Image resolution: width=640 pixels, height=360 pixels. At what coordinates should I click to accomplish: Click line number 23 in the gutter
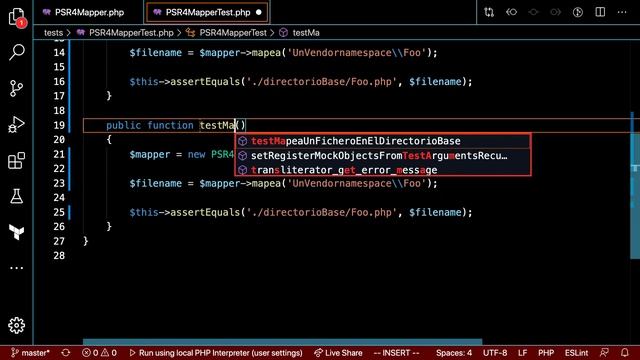pyautogui.click(x=59, y=183)
